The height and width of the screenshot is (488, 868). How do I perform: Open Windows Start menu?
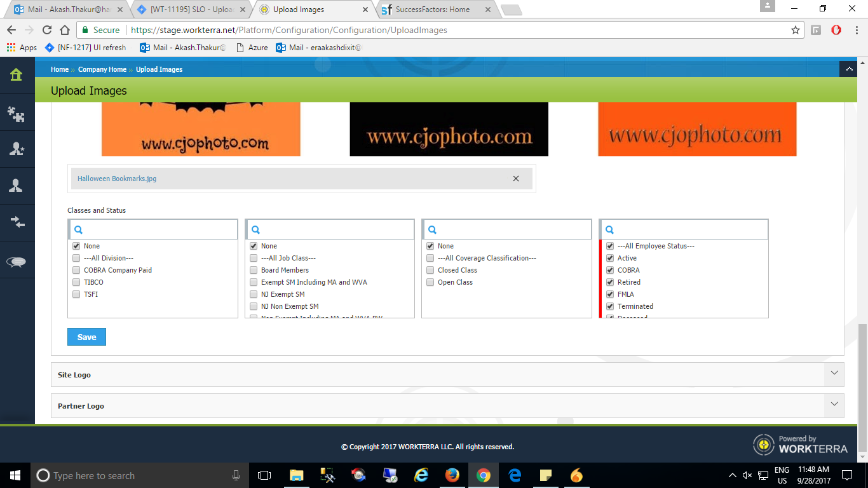14,475
